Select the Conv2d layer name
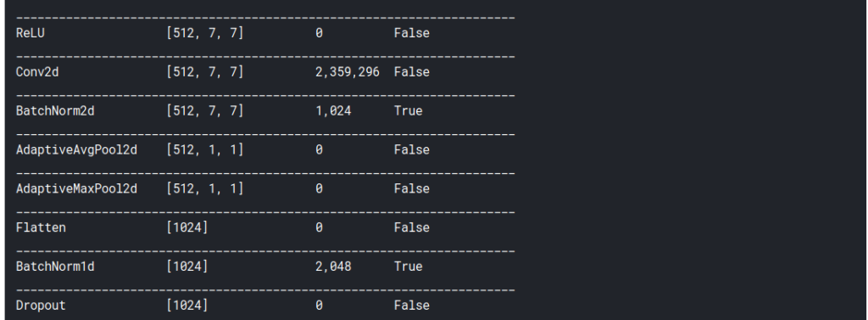868x320 pixels. (x=37, y=72)
